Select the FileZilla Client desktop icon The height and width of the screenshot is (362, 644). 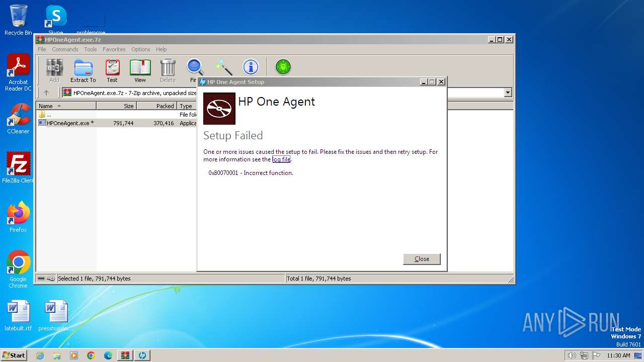pyautogui.click(x=18, y=167)
